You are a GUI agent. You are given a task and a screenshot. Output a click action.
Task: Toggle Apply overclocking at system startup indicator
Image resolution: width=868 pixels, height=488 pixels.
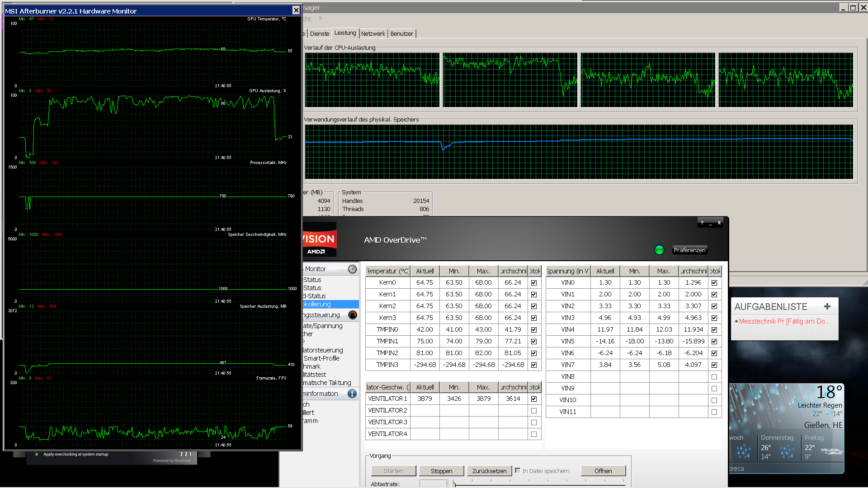pyautogui.click(x=37, y=454)
